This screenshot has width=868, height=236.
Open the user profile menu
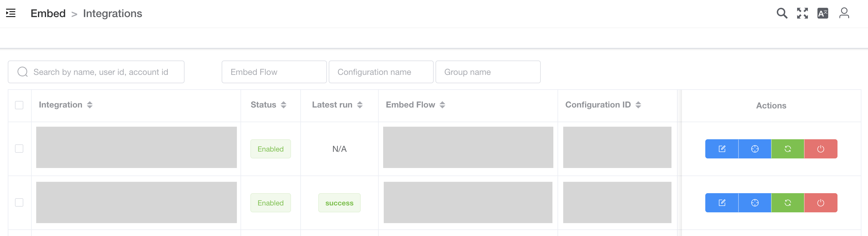click(844, 13)
